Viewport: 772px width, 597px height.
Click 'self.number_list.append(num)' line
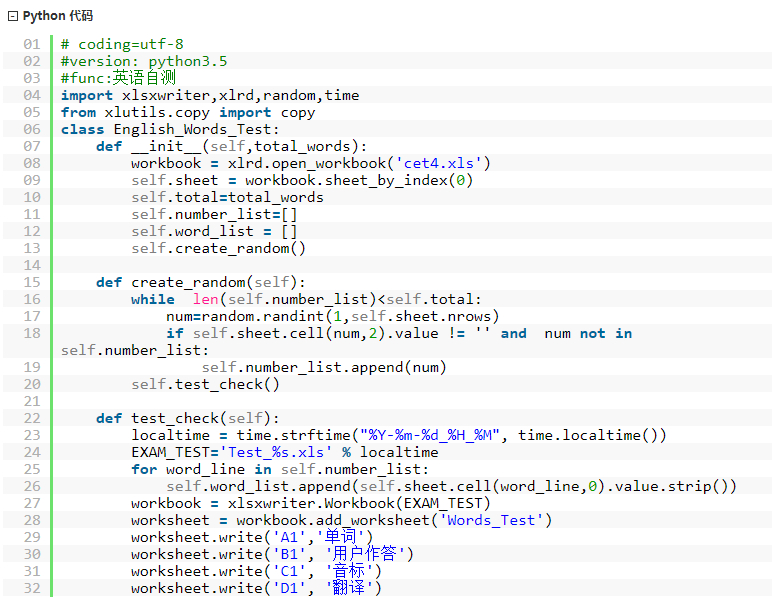(x=324, y=367)
